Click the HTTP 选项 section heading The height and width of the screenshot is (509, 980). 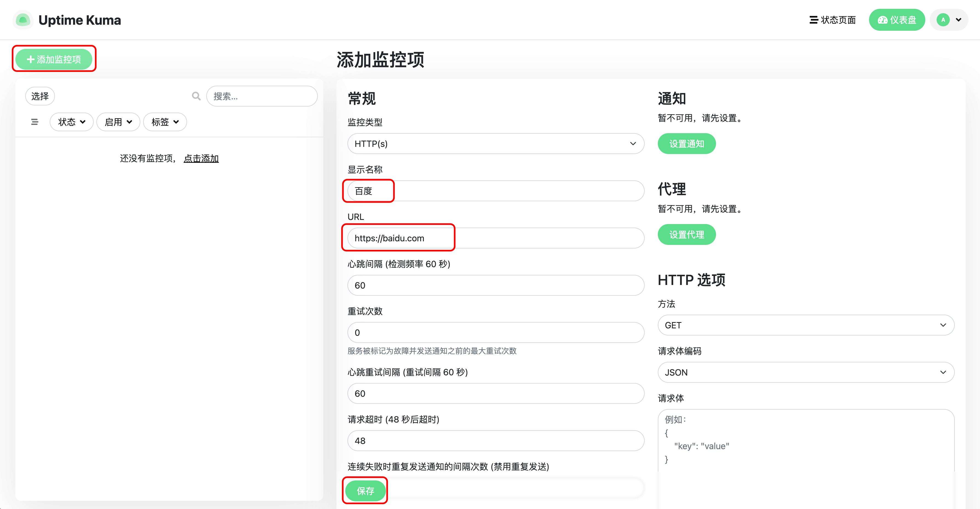pos(691,280)
